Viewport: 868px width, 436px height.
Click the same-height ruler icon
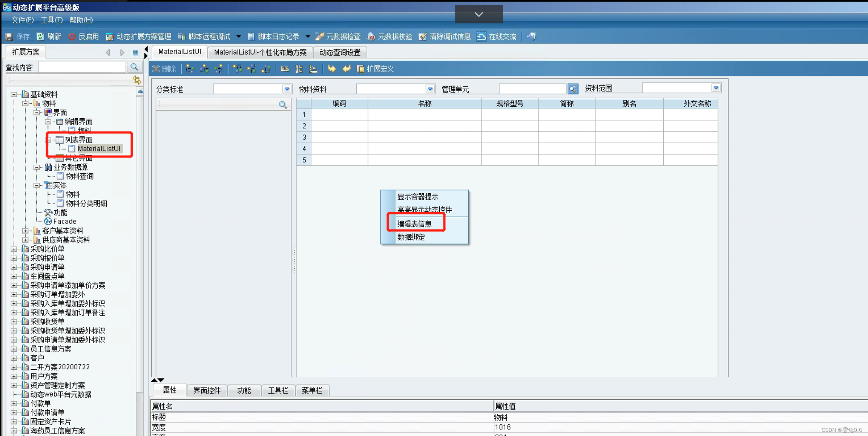pos(299,69)
